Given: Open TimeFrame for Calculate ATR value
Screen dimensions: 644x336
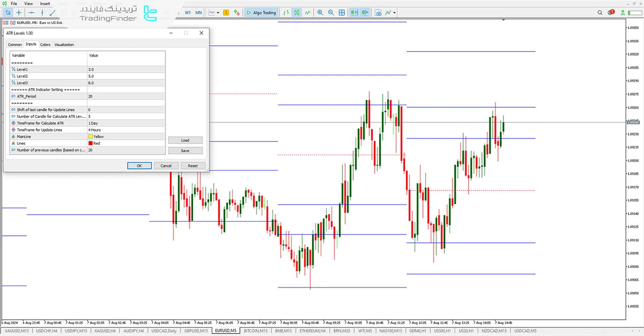Looking at the screenshot, I should pyautogui.click(x=126, y=123).
